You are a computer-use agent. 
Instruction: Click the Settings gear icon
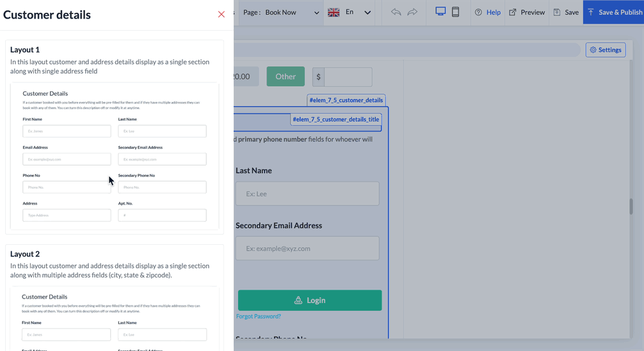click(x=593, y=50)
